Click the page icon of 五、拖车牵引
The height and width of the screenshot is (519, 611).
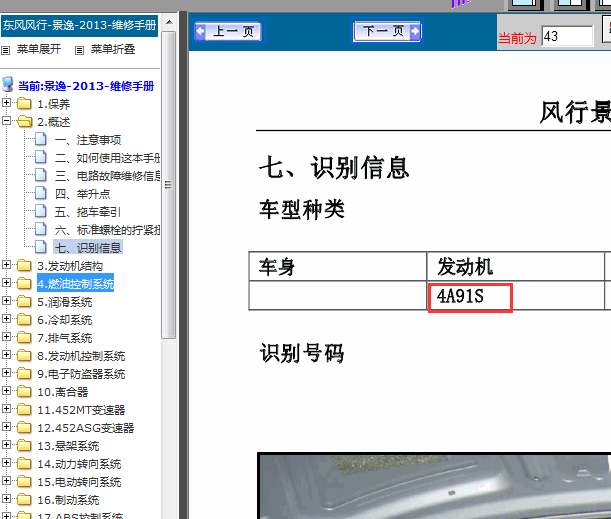tap(41, 211)
